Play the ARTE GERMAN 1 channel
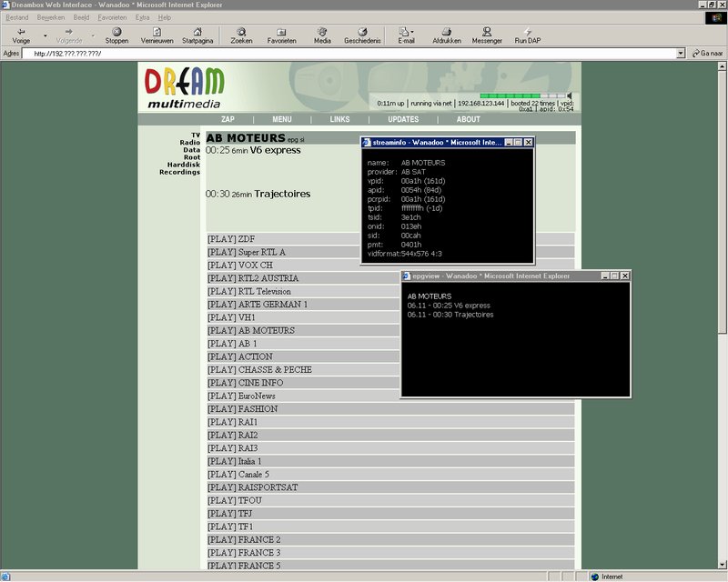 tap(258, 305)
